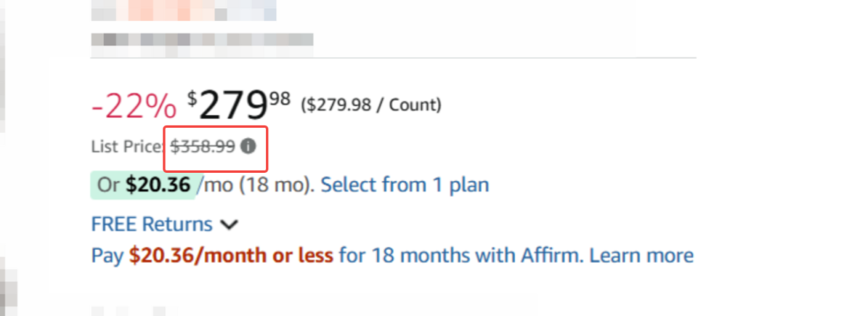Expand the FREE Returns chevron arrow
The height and width of the screenshot is (316, 868).
point(228,224)
